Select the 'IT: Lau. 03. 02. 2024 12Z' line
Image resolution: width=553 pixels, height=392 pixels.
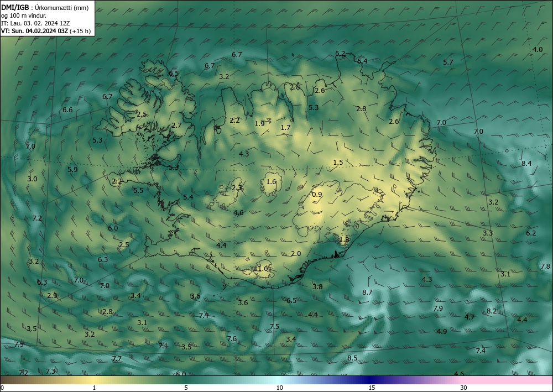35,23
